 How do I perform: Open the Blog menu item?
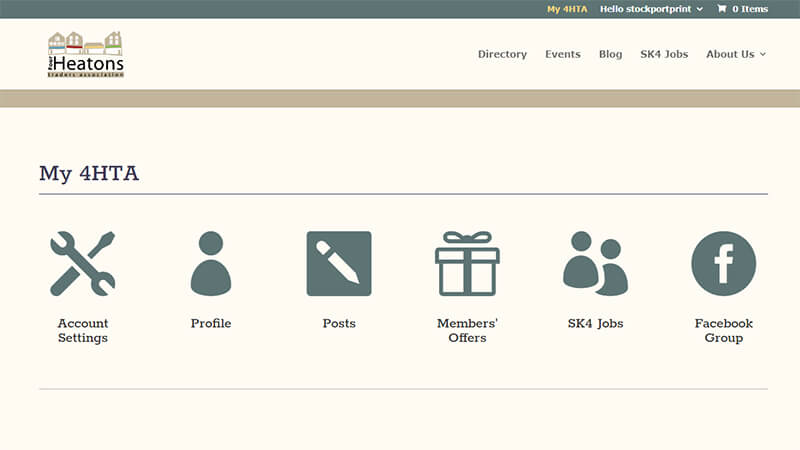pos(610,54)
